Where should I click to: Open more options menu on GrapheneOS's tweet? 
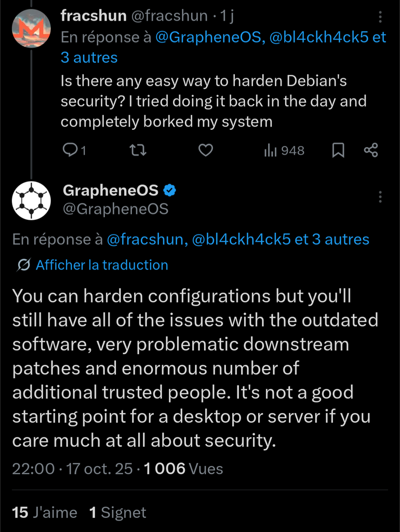(x=380, y=197)
